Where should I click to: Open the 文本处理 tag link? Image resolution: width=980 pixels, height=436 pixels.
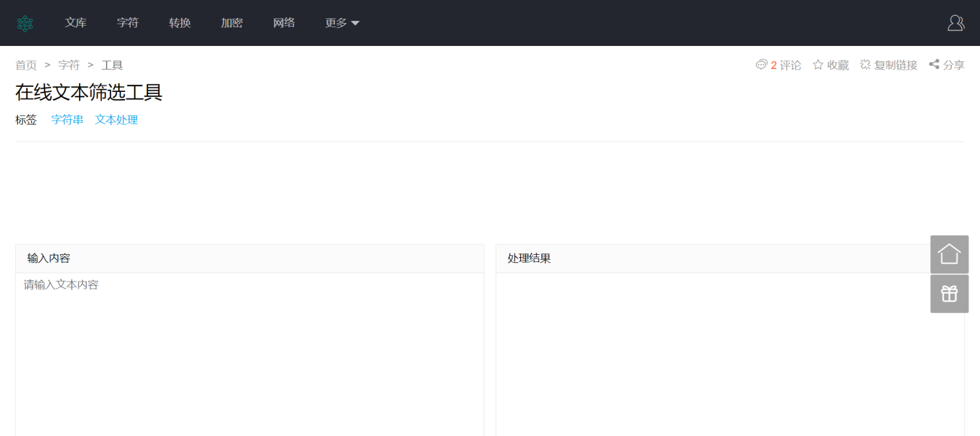(116, 119)
